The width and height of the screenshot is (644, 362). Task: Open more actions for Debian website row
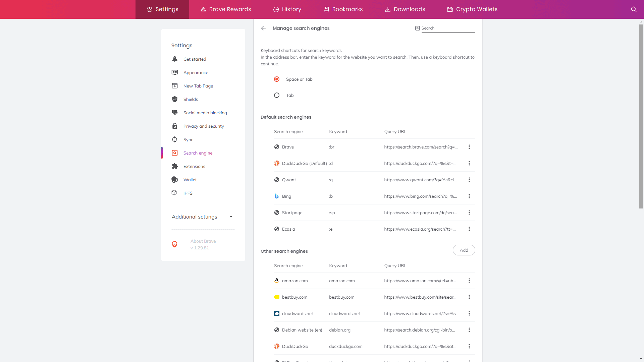469,330
